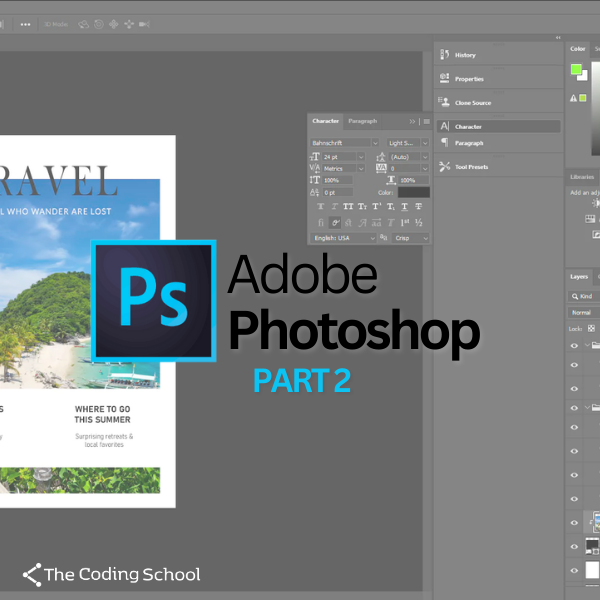Open the Bahnschrift font family dropdown
The image size is (600, 600).
click(x=342, y=143)
